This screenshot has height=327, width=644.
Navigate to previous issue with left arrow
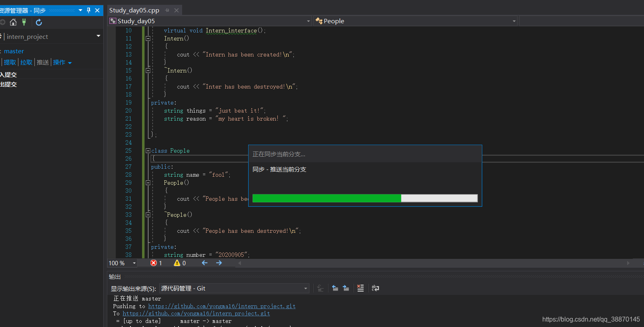click(x=205, y=263)
